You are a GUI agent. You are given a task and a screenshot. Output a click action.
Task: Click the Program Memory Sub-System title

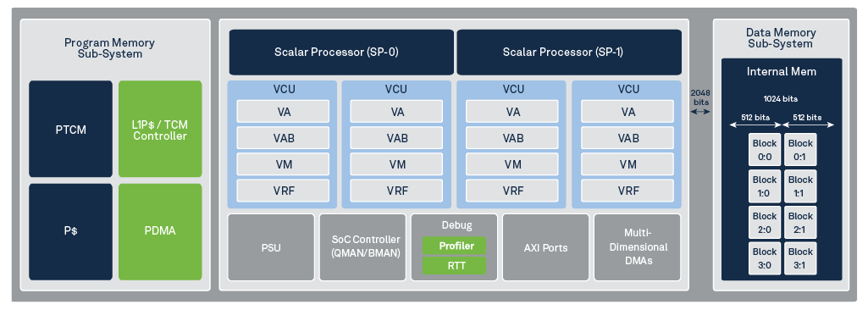coord(109,48)
